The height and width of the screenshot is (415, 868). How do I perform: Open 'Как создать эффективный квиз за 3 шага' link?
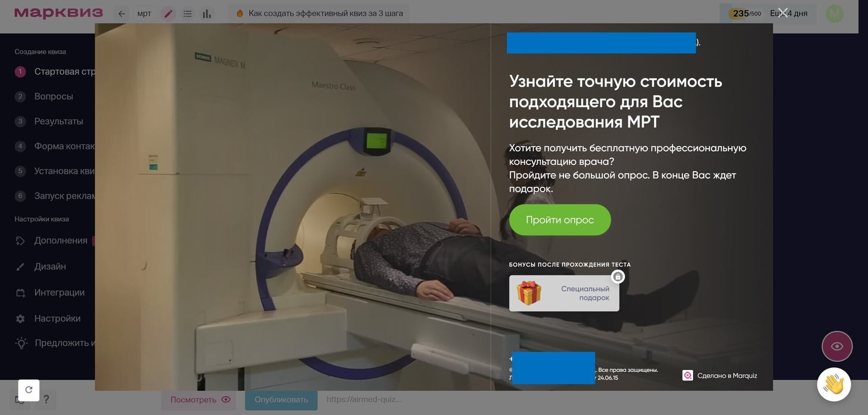tap(319, 14)
